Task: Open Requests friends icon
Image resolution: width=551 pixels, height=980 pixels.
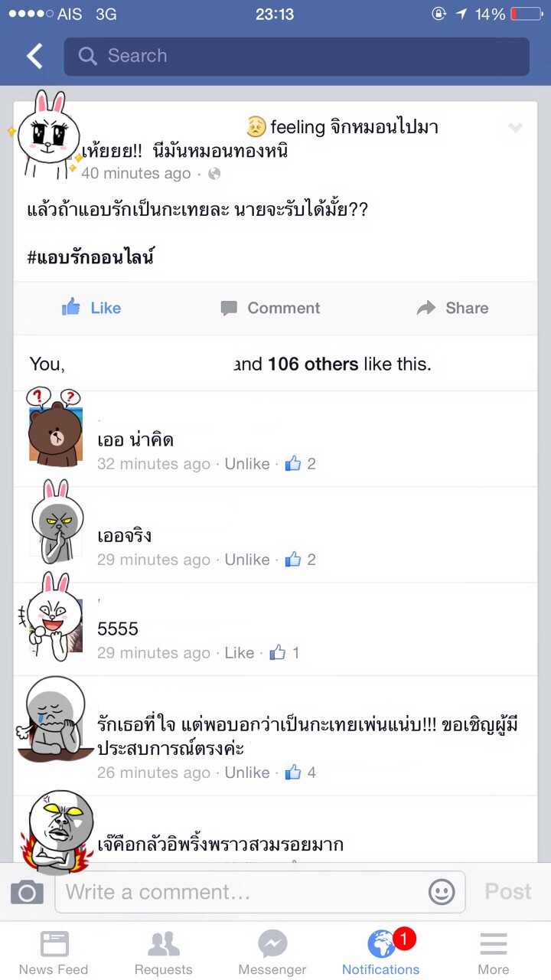Action: (164, 953)
